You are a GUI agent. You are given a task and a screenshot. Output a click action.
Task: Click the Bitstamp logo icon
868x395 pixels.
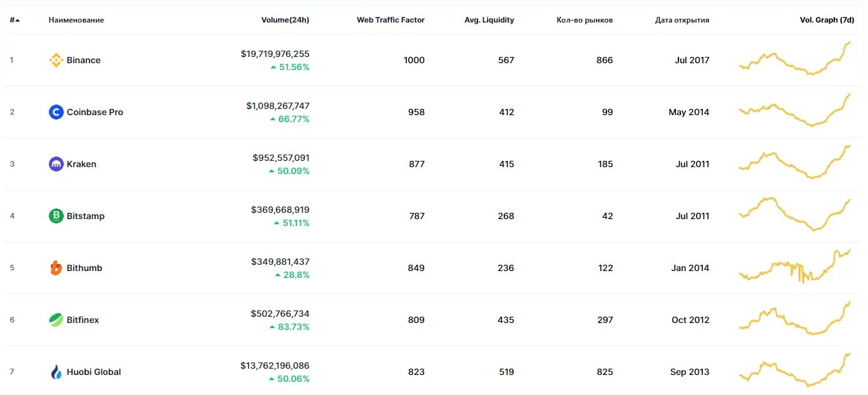pos(56,216)
